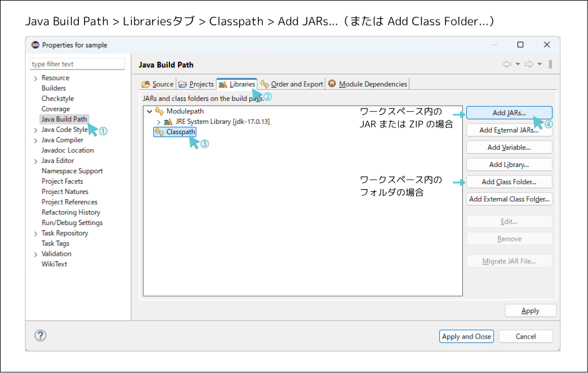Image resolution: width=588 pixels, height=373 pixels.
Task: Open the three-dot view menu icon
Action: (x=550, y=64)
